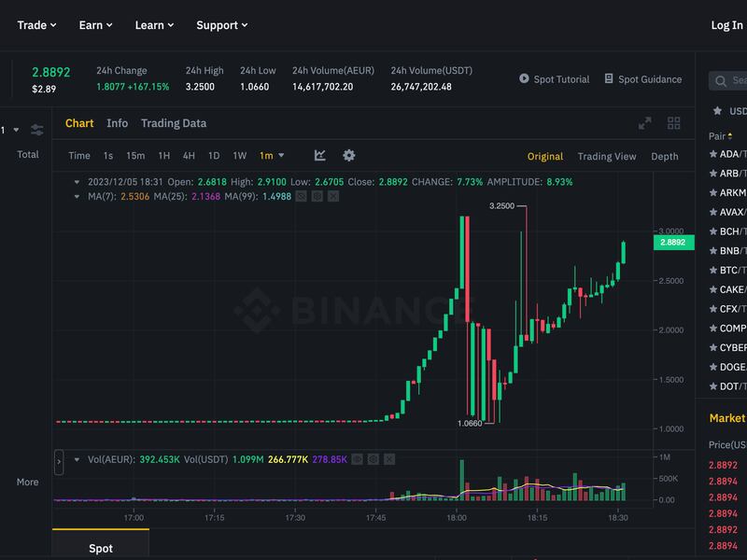Click the Spot Guidance book icon
The height and width of the screenshot is (560, 747).
pyautogui.click(x=609, y=78)
